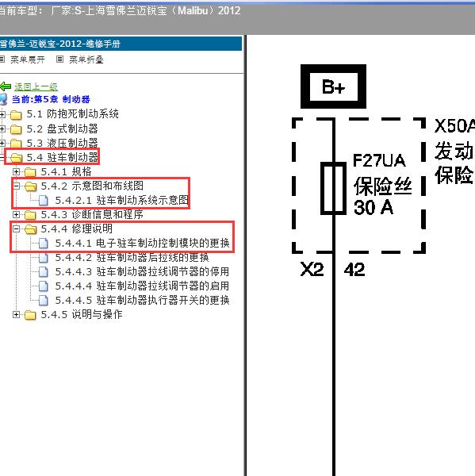Expand the 5.4.1 规格 node
475x476 pixels.
[x=16, y=171]
